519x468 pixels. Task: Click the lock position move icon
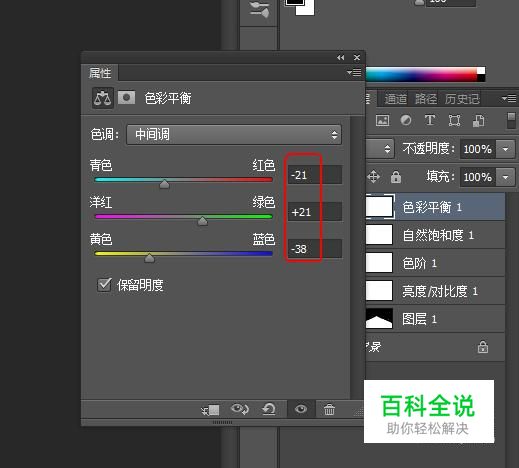(374, 177)
